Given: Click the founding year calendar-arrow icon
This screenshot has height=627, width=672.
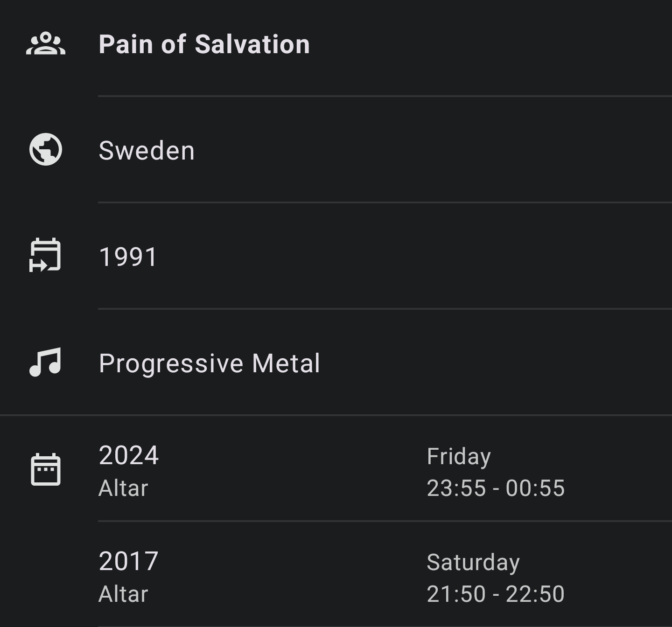Looking at the screenshot, I should click(45, 255).
